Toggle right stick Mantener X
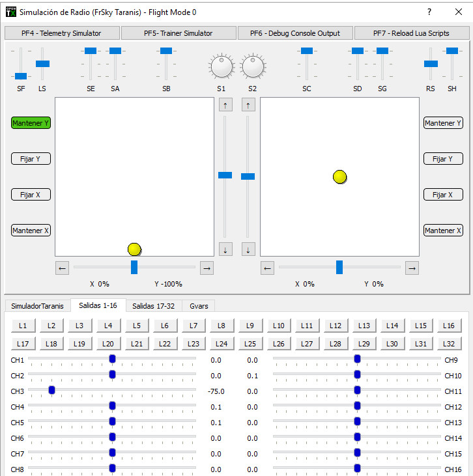The height and width of the screenshot is (476, 473). 443,231
